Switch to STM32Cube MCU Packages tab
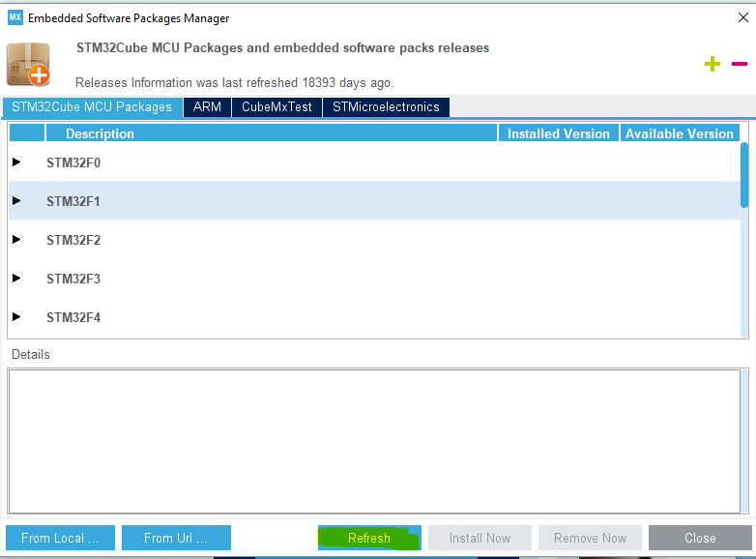Image resolution: width=756 pixels, height=559 pixels. 92,107
